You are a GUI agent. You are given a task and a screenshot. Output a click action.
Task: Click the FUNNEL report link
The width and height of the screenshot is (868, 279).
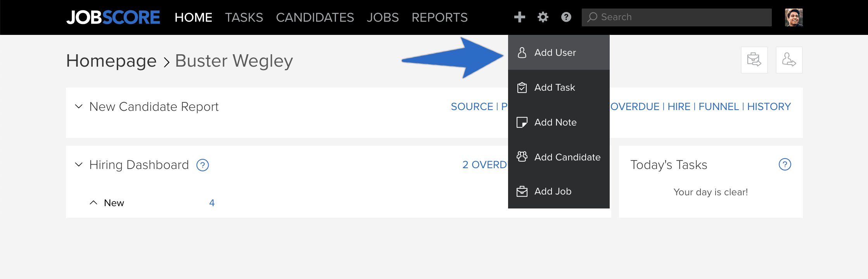coord(719,107)
